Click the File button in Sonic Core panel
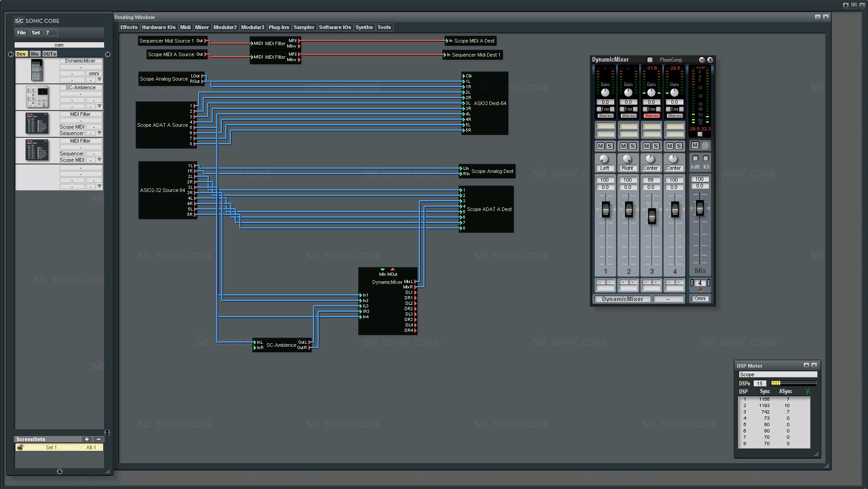The height and width of the screenshot is (489, 868). point(22,33)
